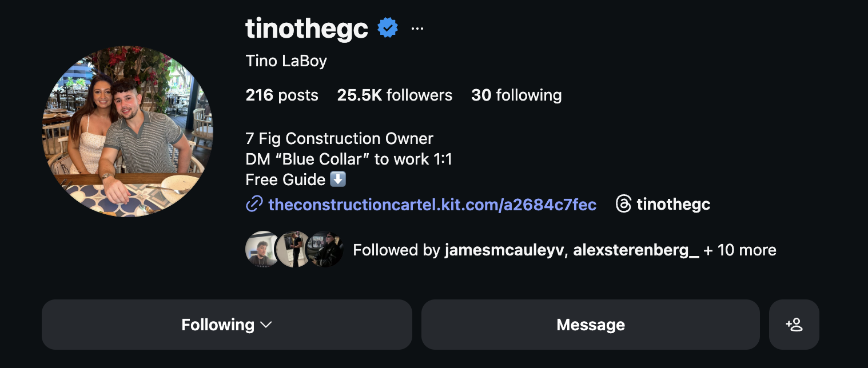The width and height of the screenshot is (868, 368).
Task: Click the blue verified badge next to tinothegc
Action: [x=387, y=27]
